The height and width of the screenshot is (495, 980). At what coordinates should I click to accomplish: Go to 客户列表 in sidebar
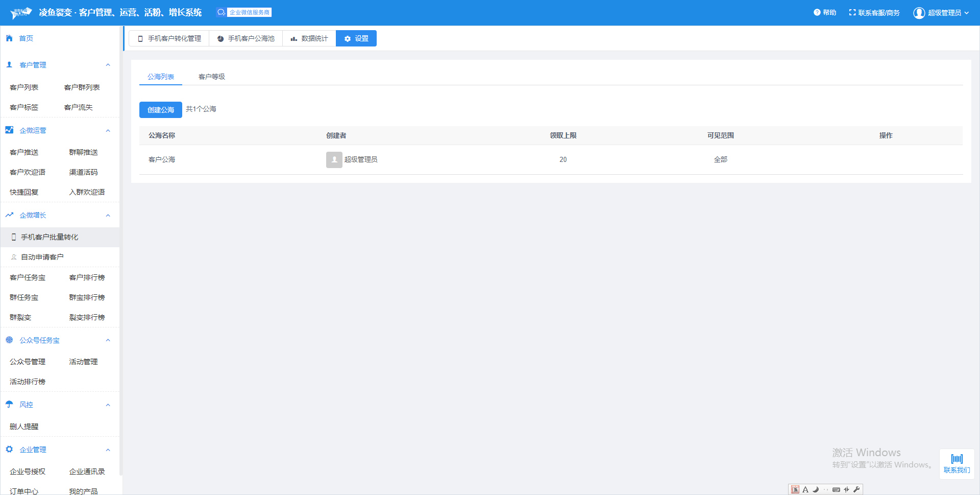coord(24,87)
